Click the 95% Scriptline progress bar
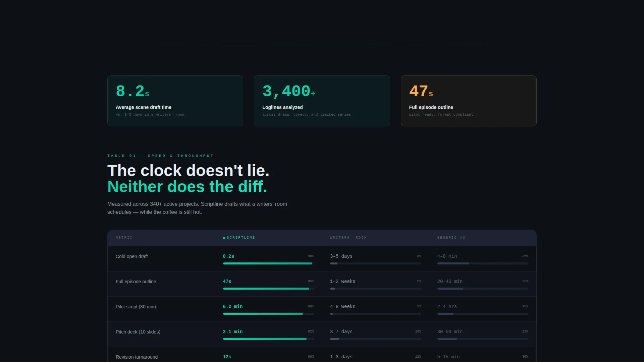644x362 pixels. point(268,289)
